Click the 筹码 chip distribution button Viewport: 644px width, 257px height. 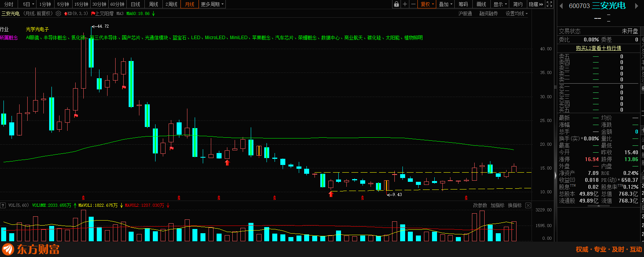463,4
